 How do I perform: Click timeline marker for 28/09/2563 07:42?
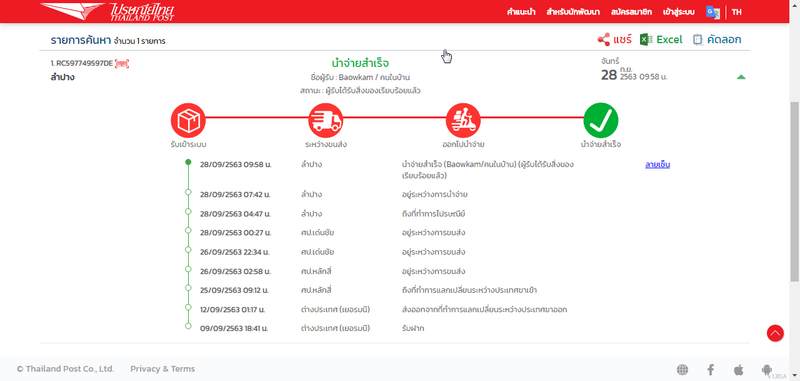[188, 192]
